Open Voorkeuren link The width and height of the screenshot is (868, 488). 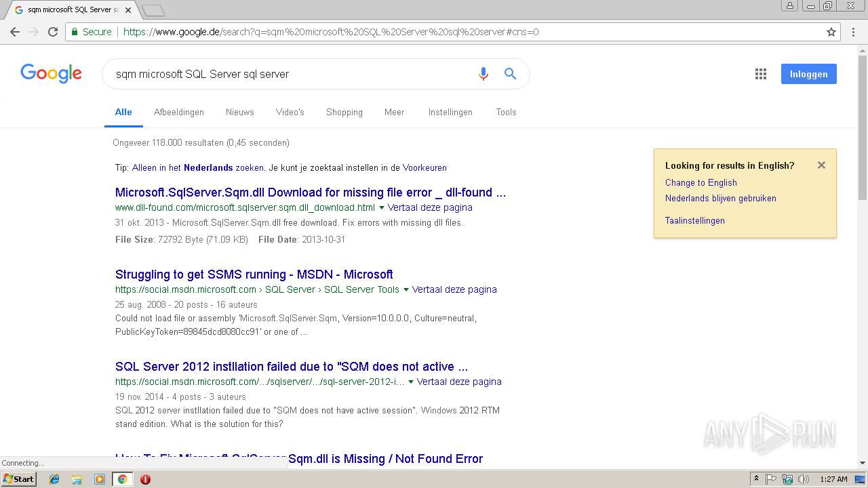425,168
